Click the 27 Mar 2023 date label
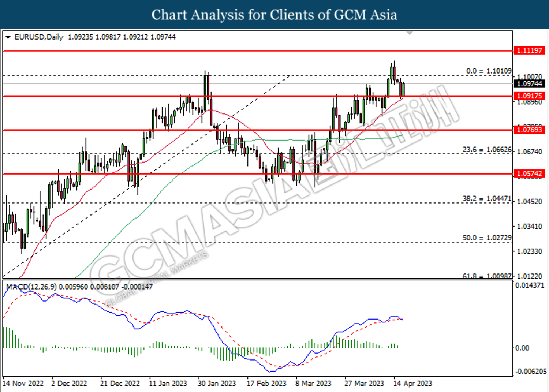 (364, 383)
